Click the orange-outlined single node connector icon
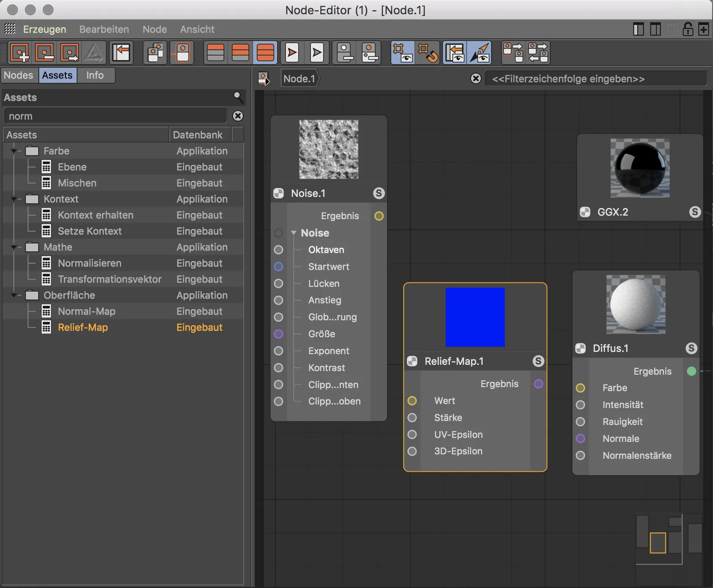Image resolution: width=713 pixels, height=588 pixels. point(182,53)
